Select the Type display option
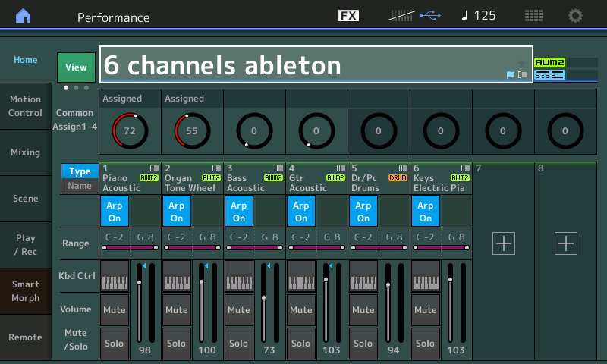Screen dimensions: 607x364 coord(80,171)
